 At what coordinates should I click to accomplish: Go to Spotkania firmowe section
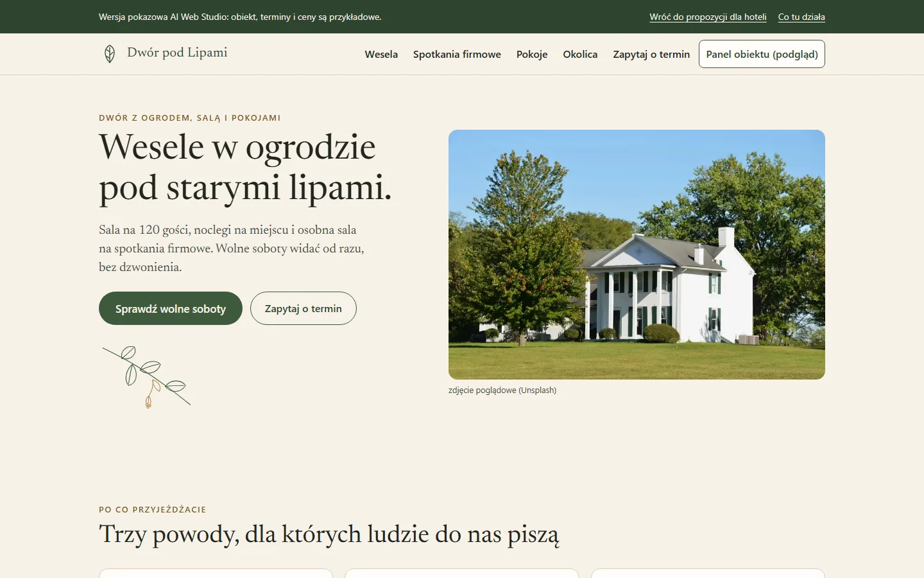457,55
